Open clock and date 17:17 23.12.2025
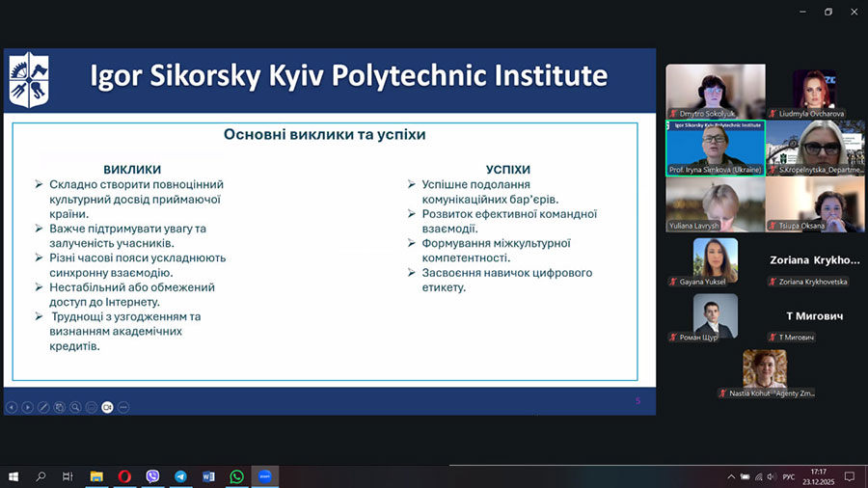The width and height of the screenshot is (868, 488). click(818, 477)
